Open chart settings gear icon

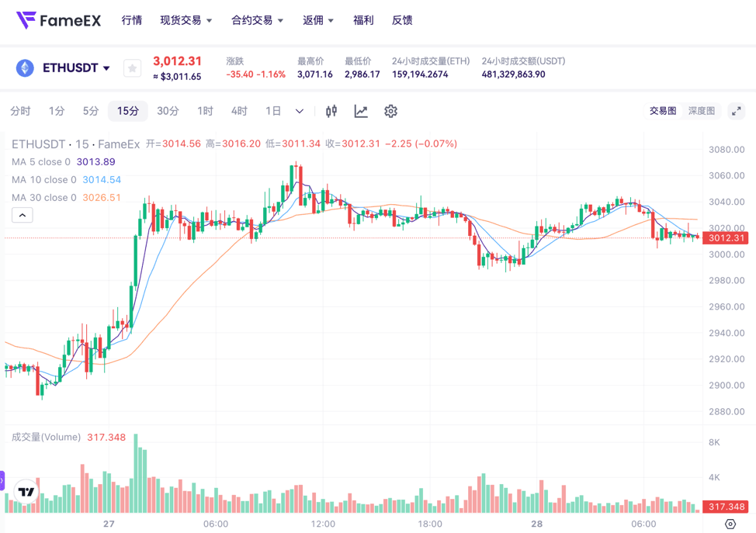[x=390, y=111]
